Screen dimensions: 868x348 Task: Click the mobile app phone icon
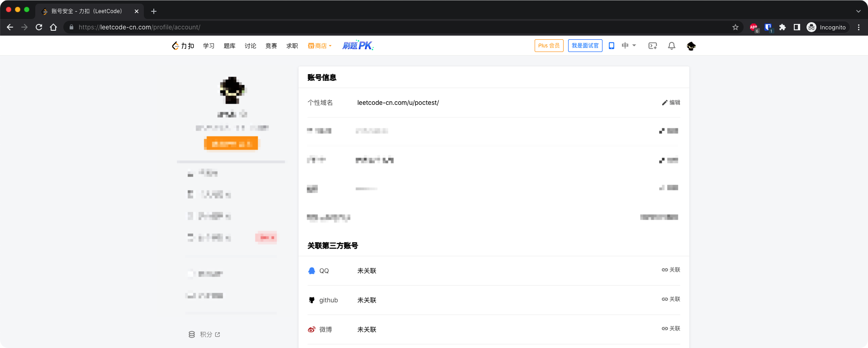(611, 46)
